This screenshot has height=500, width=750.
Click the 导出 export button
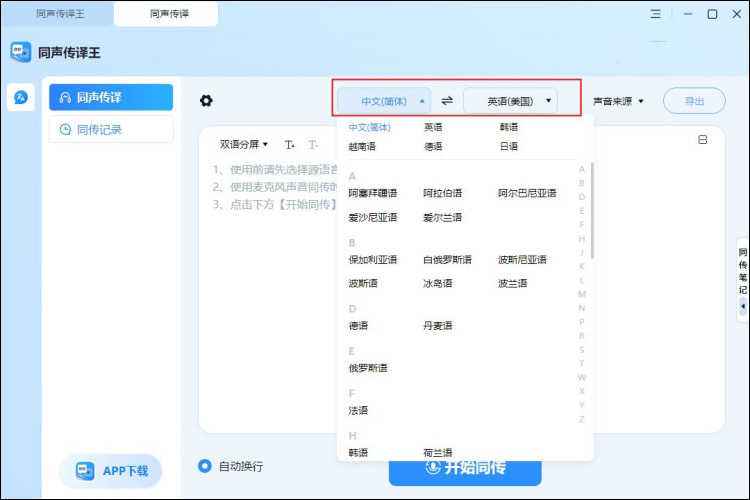(x=694, y=101)
